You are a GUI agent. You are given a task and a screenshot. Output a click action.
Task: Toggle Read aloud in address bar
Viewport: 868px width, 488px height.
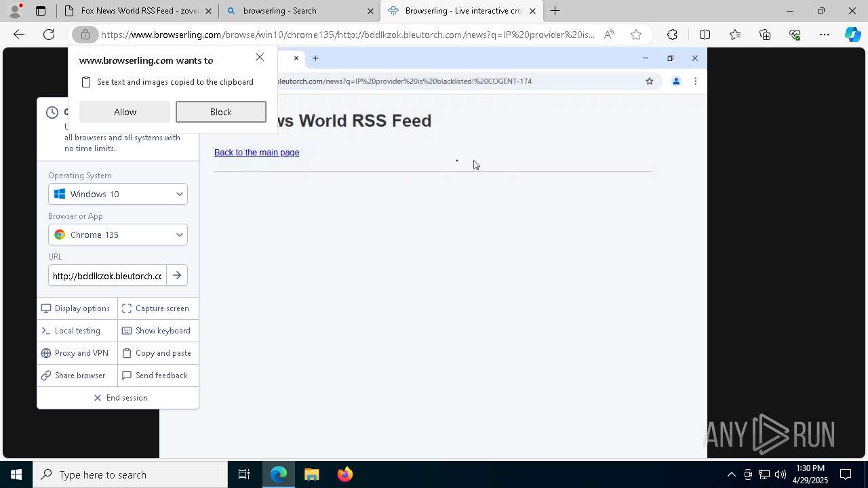tap(609, 35)
